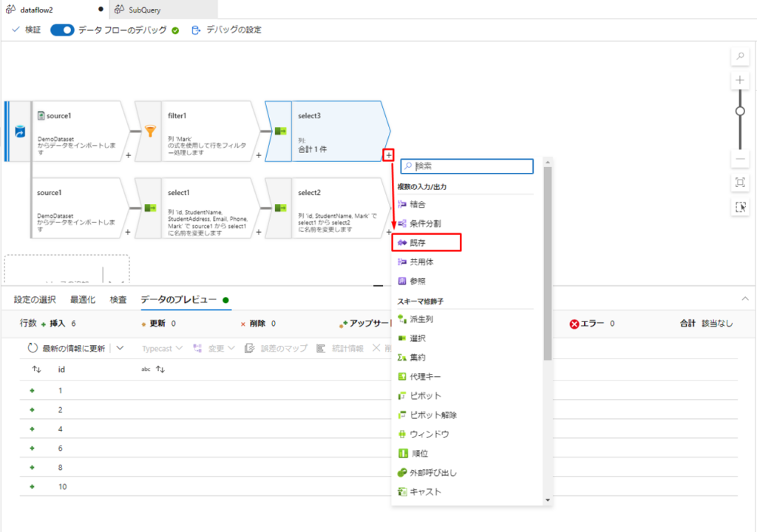Open 設定の選択 tab
Viewport: 757px width, 532px height.
pyautogui.click(x=35, y=300)
